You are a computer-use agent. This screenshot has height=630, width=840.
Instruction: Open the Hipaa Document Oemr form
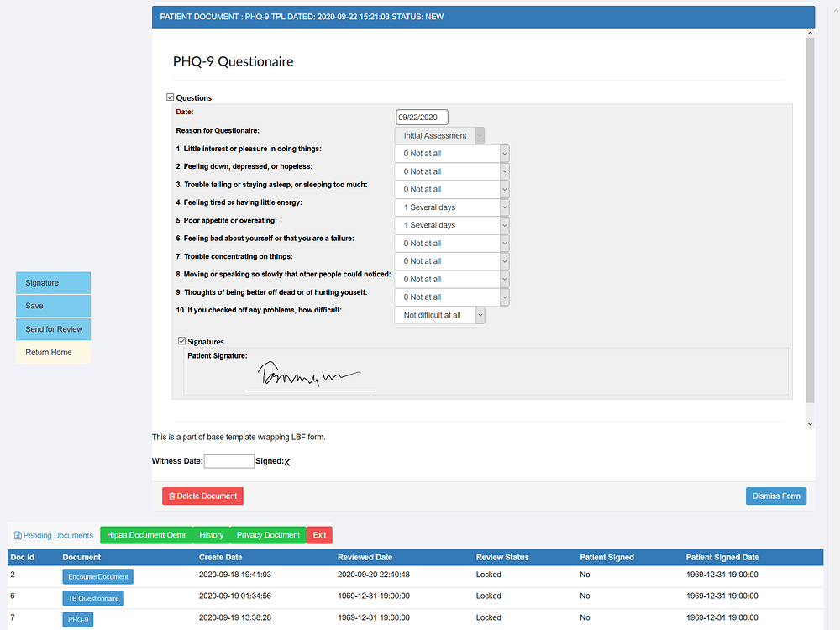tap(146, 535)
